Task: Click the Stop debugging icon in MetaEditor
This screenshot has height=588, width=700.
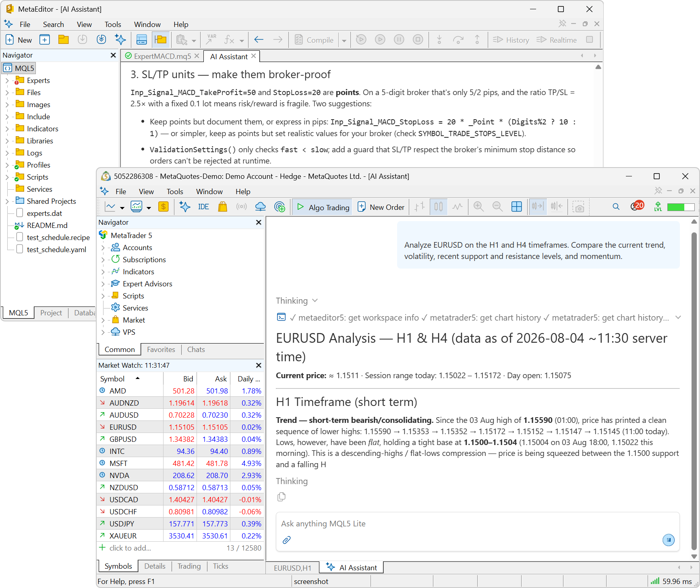Action: tap(418, 39)
